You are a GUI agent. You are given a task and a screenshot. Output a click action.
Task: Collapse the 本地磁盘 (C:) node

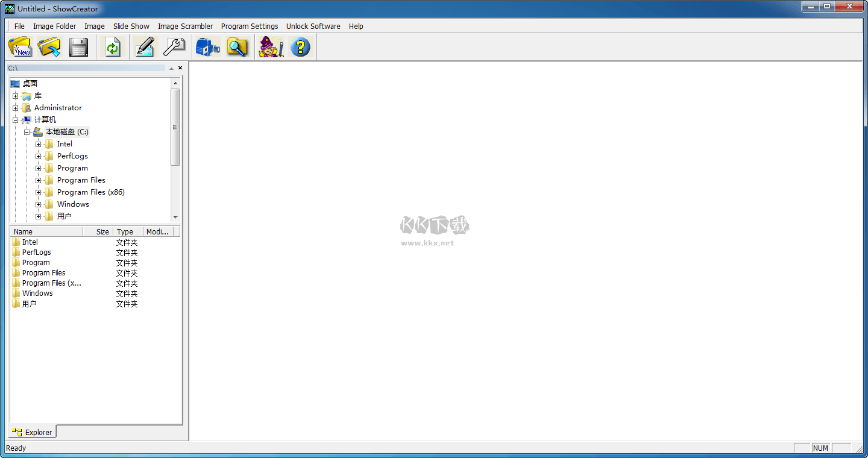27,131
